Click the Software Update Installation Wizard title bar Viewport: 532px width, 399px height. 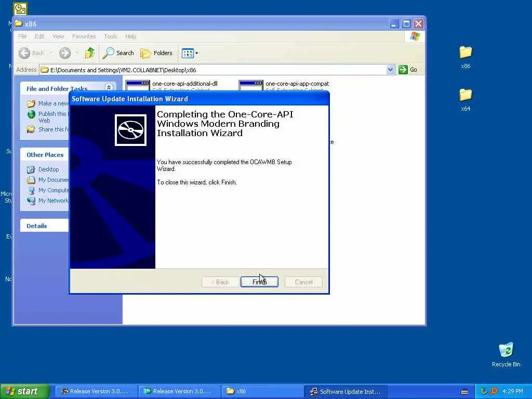coord(199,99)
